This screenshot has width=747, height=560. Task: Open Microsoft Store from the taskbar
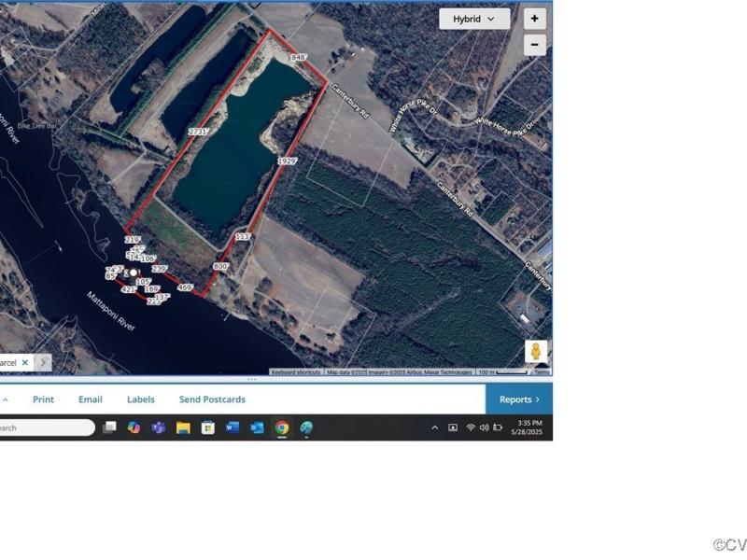tap(207, 427)
